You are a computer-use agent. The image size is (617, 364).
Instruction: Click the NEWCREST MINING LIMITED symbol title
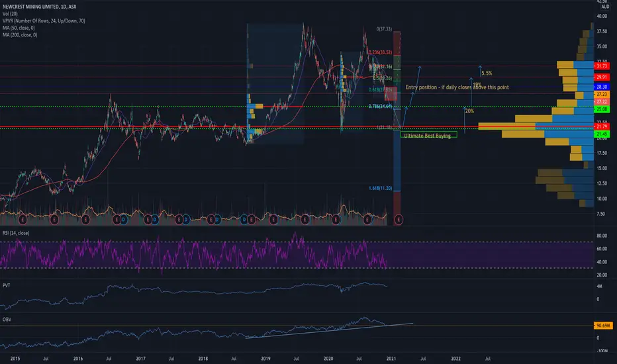(39, 7)
